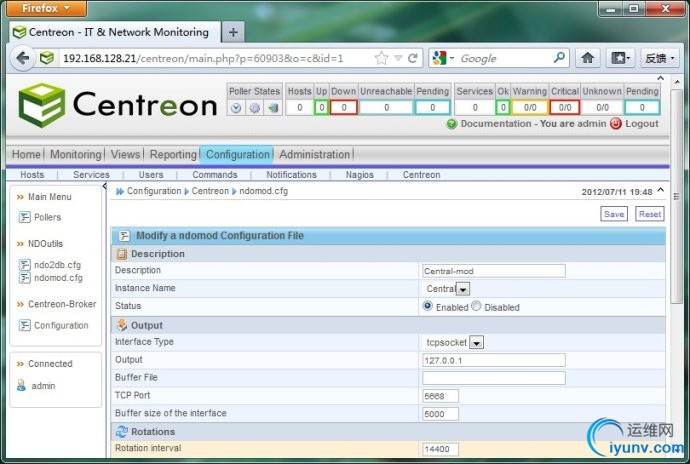This screenshot has width=690, height=464.
Task: Switch to the Commands submenu
Action: point(215,175)
